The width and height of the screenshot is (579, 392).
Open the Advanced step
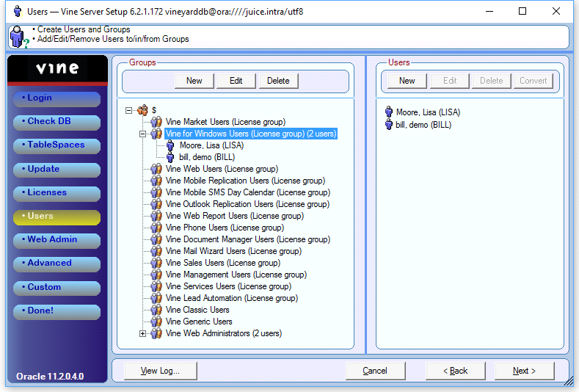(57, 264)
